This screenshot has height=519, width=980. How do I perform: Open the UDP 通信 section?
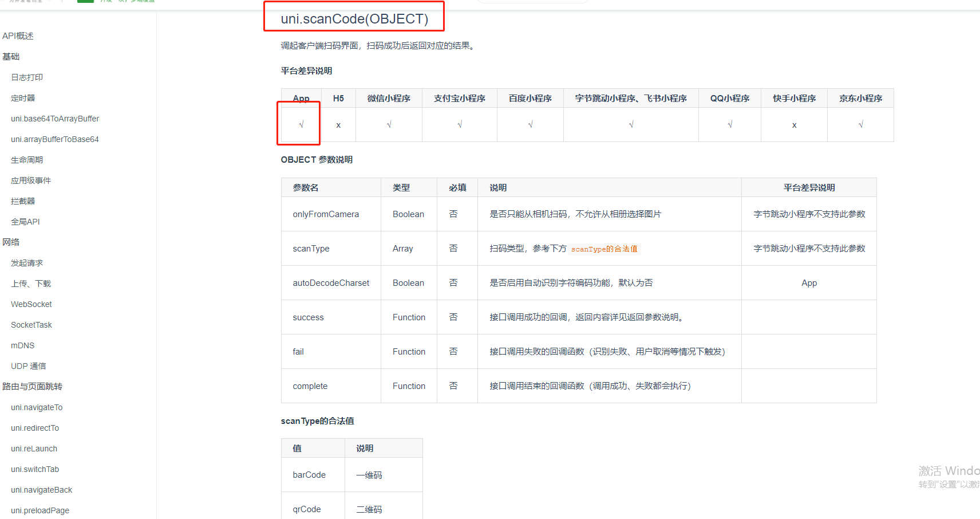coord(28,365)
